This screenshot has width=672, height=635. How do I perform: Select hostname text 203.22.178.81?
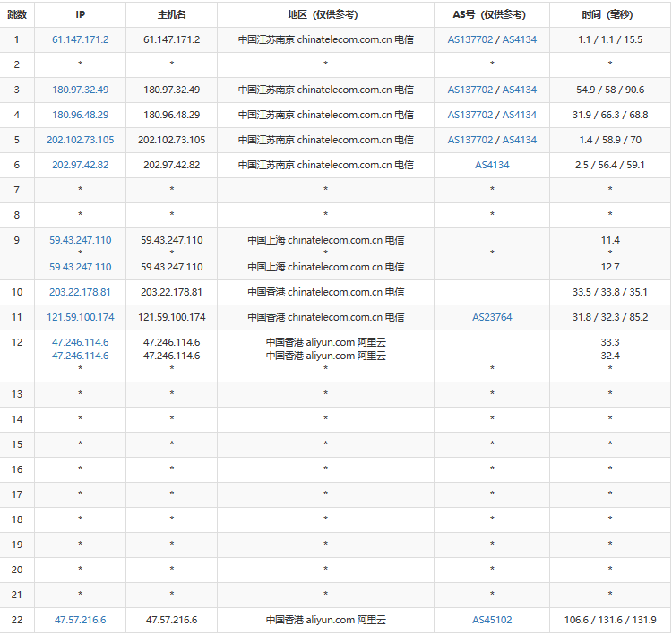point(171,292)
